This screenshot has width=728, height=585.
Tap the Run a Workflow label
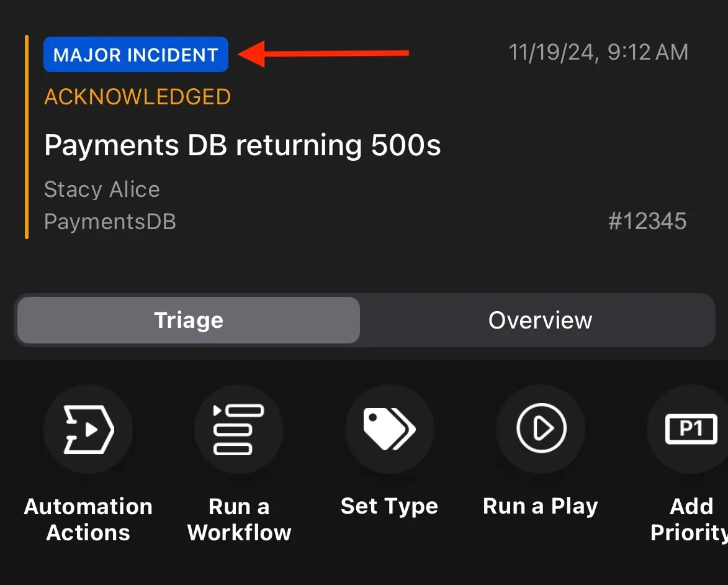click(239, 520)
